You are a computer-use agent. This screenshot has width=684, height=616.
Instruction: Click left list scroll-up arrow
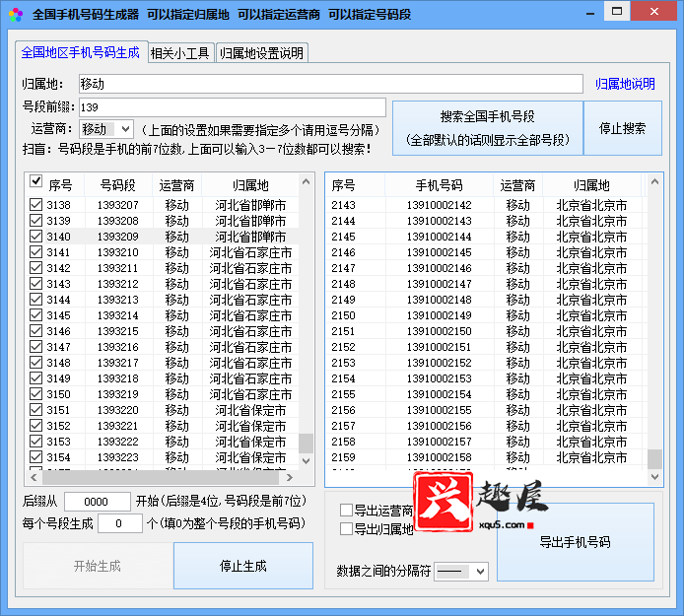coord(306,181)
